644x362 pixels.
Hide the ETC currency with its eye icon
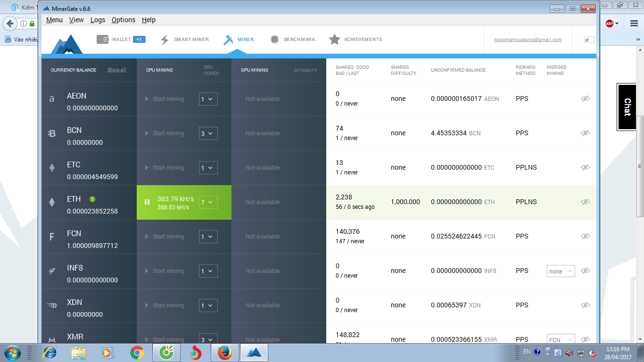click(586, 167)
